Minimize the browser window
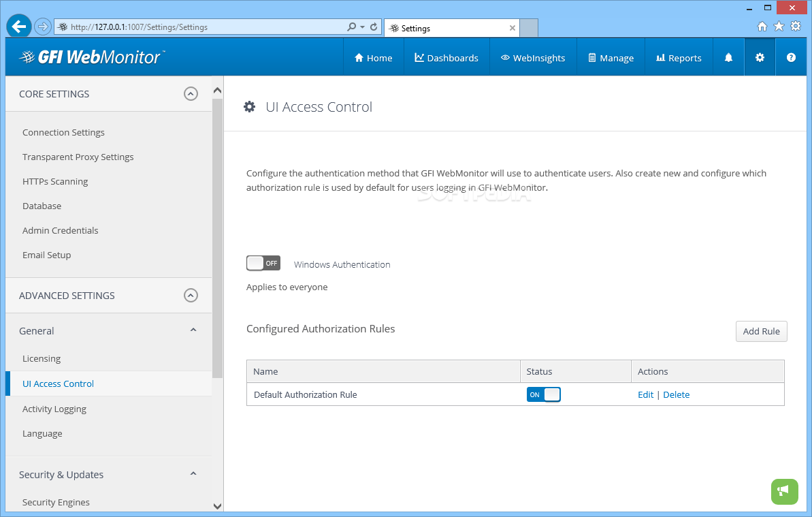The image size is (812, 517). 749,8
